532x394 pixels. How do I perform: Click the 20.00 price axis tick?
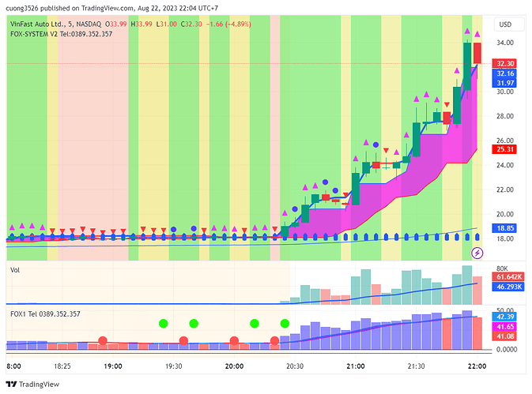pyautogui.click(x=505, y=214)
